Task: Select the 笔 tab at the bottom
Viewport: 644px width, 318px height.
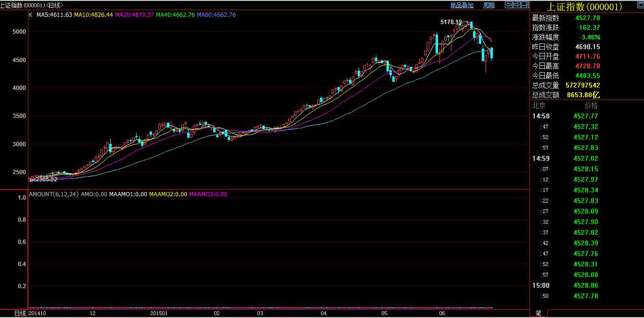Action: pos(538,313)
